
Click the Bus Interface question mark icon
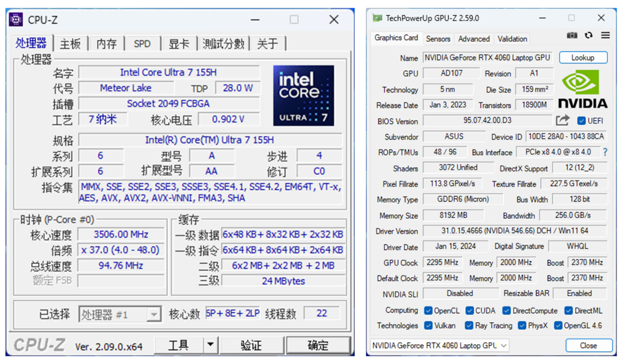[x=604, y=152]
